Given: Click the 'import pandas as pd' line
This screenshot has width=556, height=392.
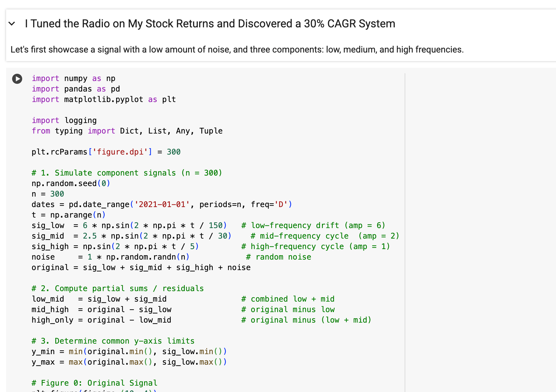Looking at the screenshot, I should (x=76, y=89).
